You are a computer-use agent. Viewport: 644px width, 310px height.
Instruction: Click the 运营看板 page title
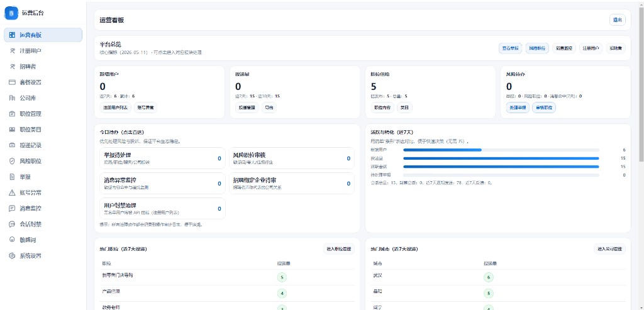pyautogui.click(x=112, y=20)
